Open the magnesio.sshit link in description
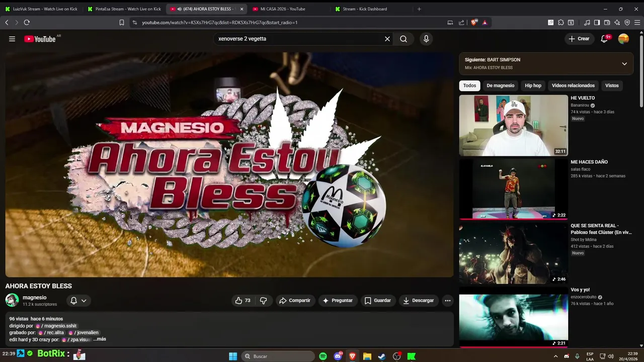 point(56,326)
